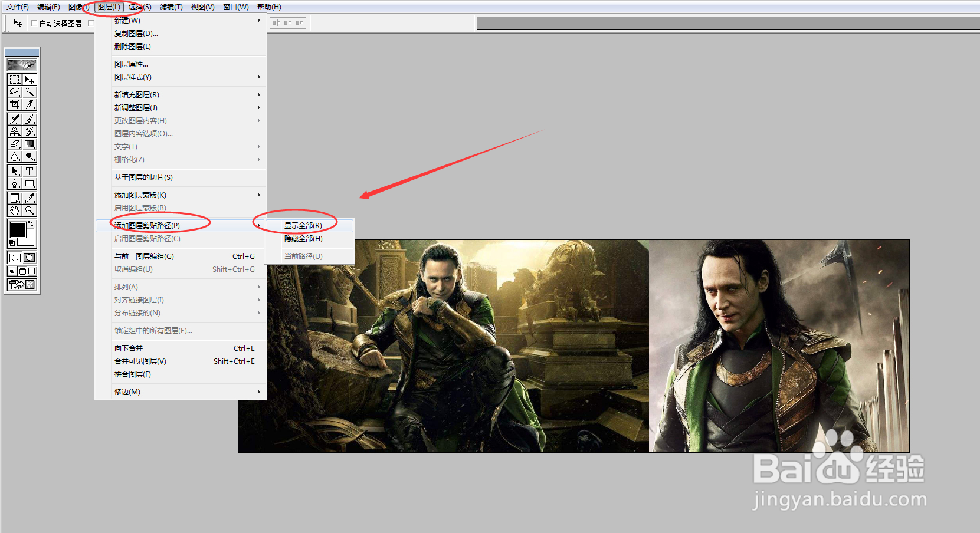Open the 滤镜(T) menu
This screenshot has width=980, height=533.
click(171, 7)
